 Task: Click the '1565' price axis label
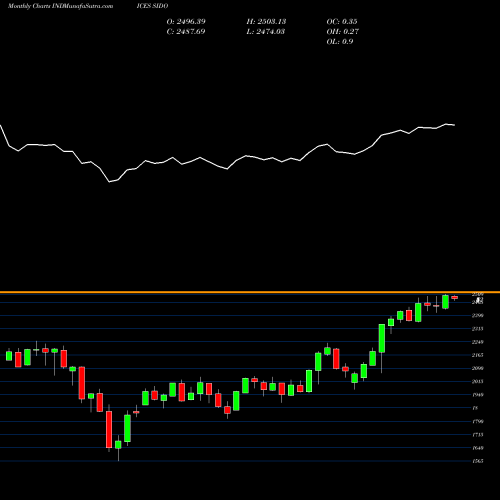[478, 461]
